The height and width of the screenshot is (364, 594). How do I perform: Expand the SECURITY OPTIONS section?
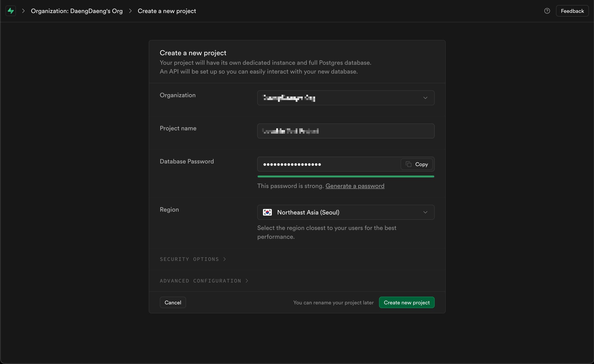pos(189,259)
